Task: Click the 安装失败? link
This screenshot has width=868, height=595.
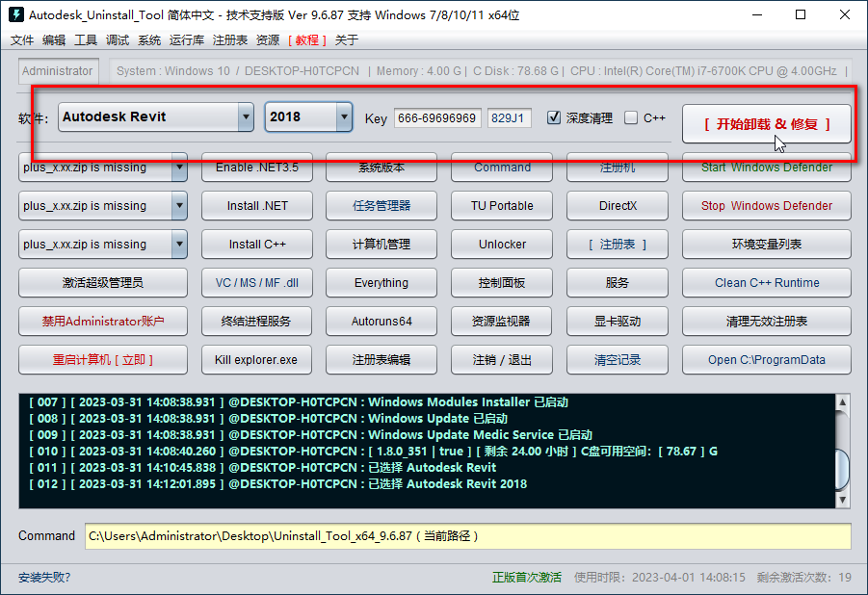Action: click(44, 578)
